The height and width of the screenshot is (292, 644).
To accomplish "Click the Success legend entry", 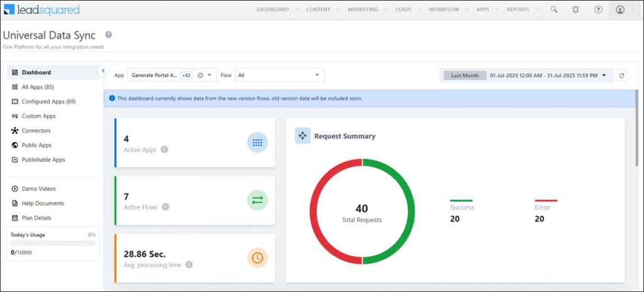I will pyautogui.click(x=462, y=211).
